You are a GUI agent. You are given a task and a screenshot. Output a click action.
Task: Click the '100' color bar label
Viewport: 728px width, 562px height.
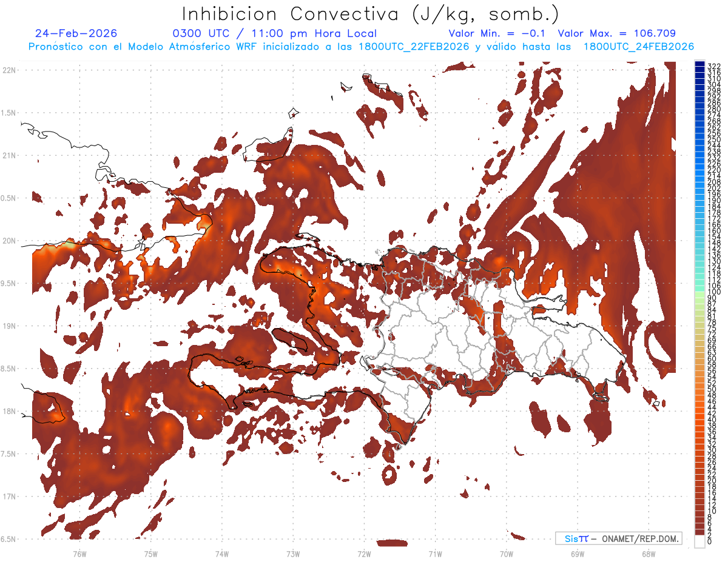[714, 292]
